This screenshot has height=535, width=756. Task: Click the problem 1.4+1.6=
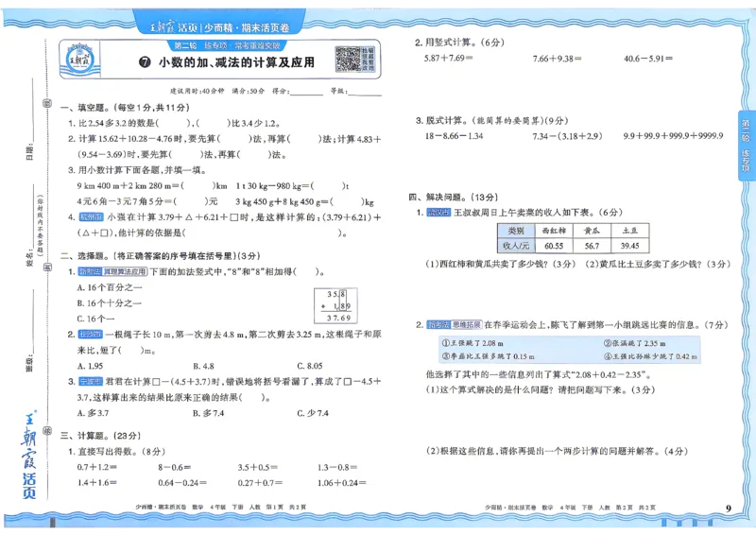pos(97,483)
